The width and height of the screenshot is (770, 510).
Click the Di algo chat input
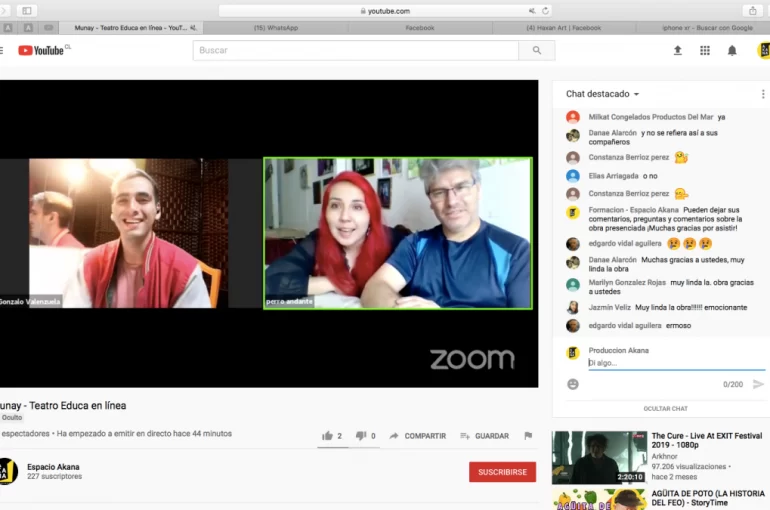(x=676, y=363)
